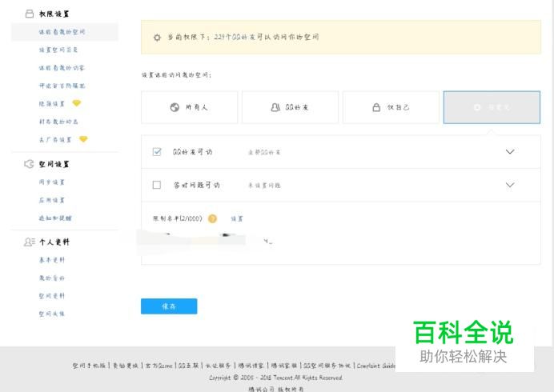Viewport: 554px width, 392px height.
Task: Select the greyed custom access option
Action: click(x=492, y=107)
